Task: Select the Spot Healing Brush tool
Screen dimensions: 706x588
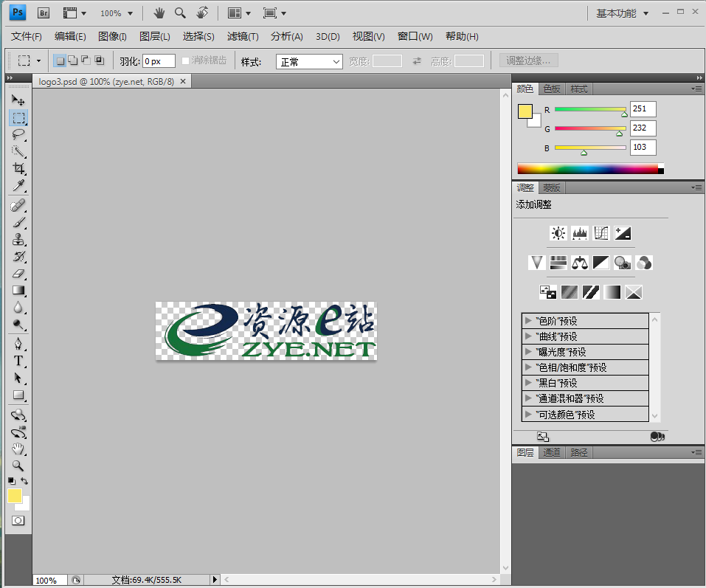Action: pos(18,206)
